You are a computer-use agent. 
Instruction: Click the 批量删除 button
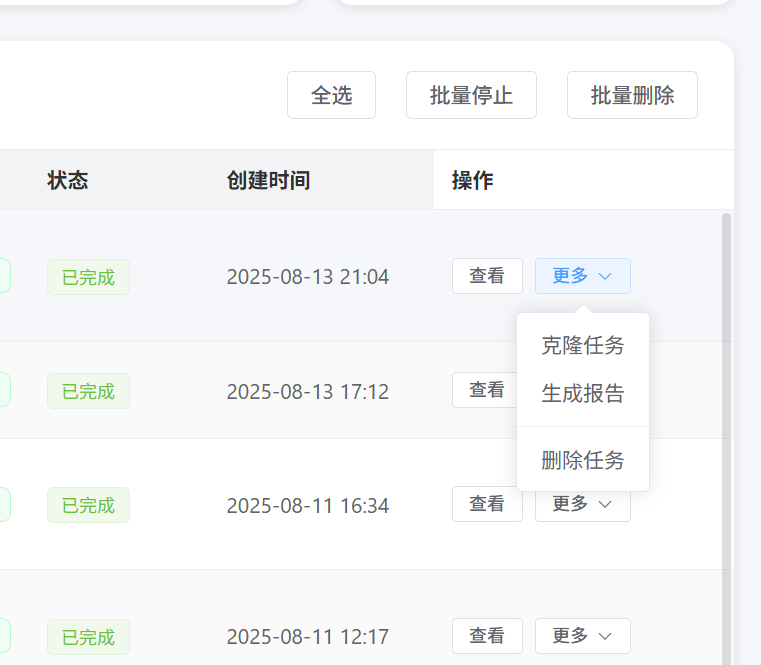(632, 95)
